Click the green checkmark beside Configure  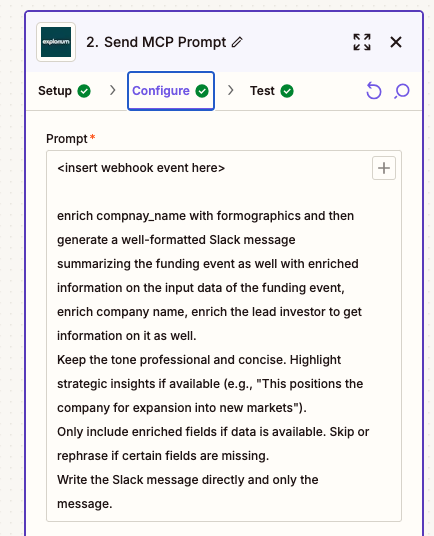click(202, 91)
